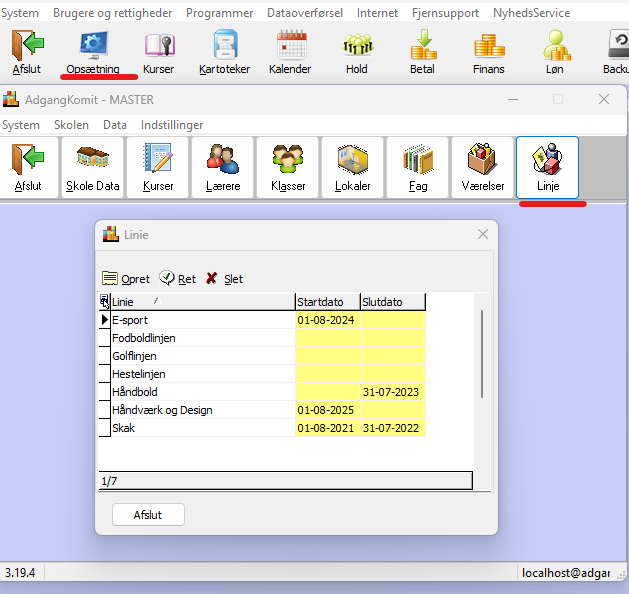
Task: Open the Backup tool in the top toolbar
Action: pos(617,52)
